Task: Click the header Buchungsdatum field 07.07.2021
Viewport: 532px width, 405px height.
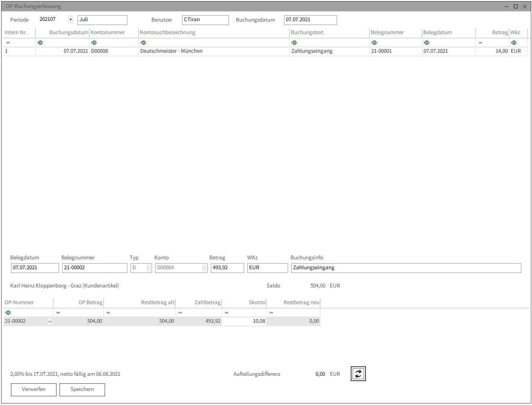Action: (x=311, y=20)
